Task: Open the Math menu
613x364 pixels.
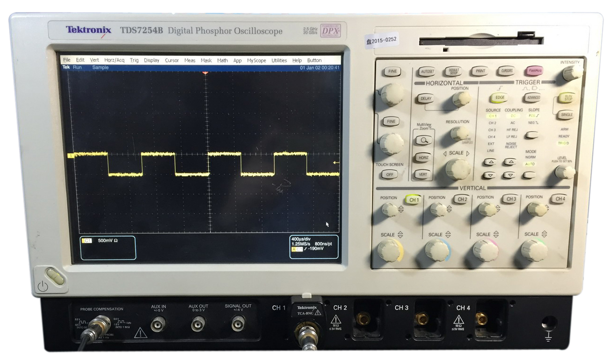Action: (x=222, y=60)
